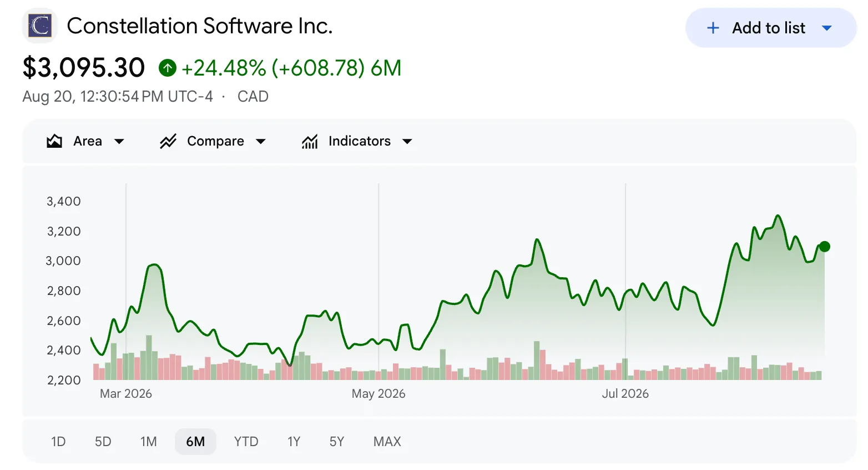Click the green end-point dot on chart
Image resolution: width=868 pixels, height=470 pixels.
point(825,246)
